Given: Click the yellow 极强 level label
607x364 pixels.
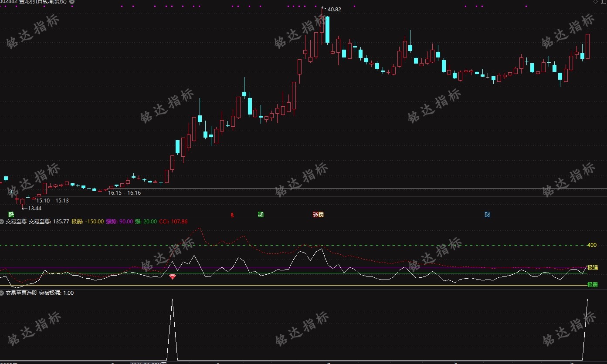Looking at the screenshot, I should coord(593,268).
